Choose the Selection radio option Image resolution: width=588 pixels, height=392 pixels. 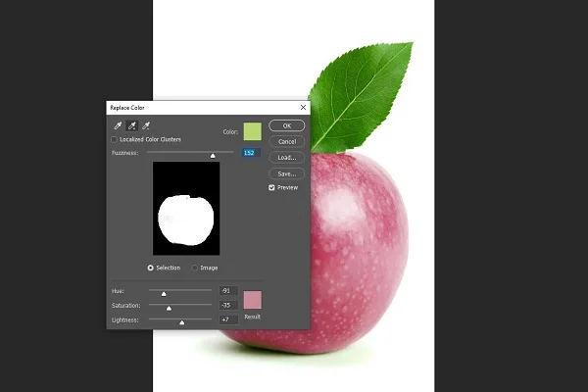pyautogui.click(x=150, y=268)
